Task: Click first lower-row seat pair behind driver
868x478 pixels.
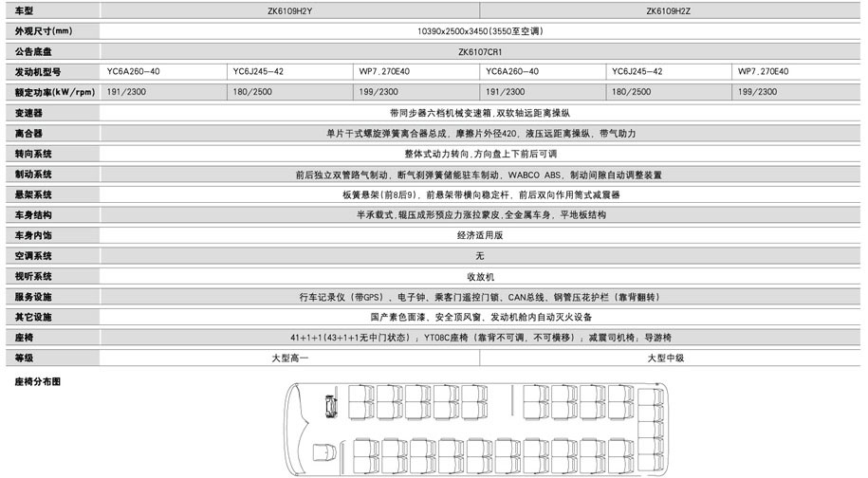Action: tap(363, 455)
